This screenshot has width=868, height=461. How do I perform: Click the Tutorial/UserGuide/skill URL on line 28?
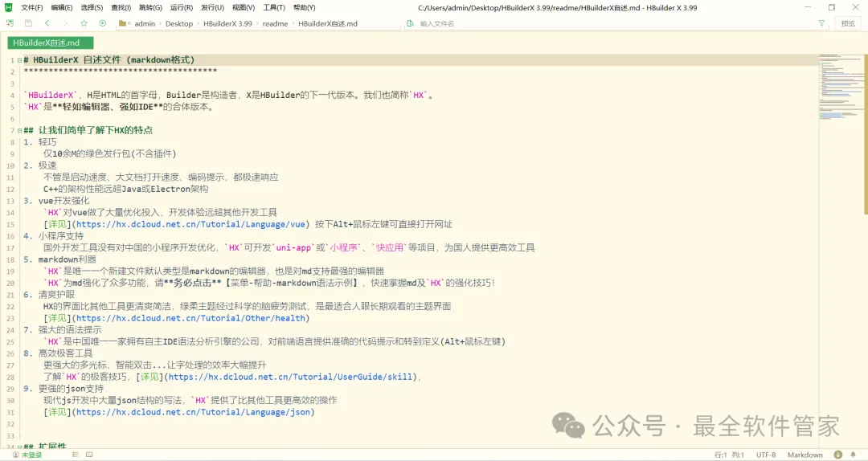click(x=291, y=377)
